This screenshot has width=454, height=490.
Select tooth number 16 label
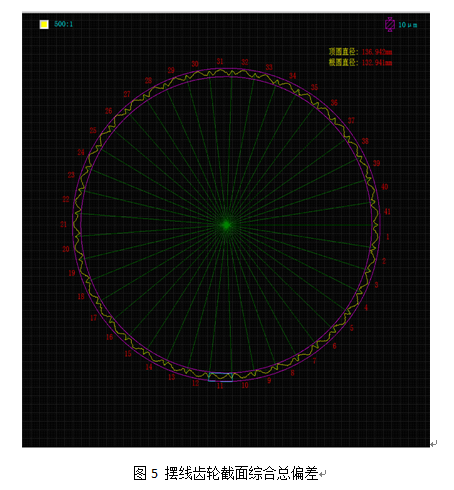pos(109,337)
